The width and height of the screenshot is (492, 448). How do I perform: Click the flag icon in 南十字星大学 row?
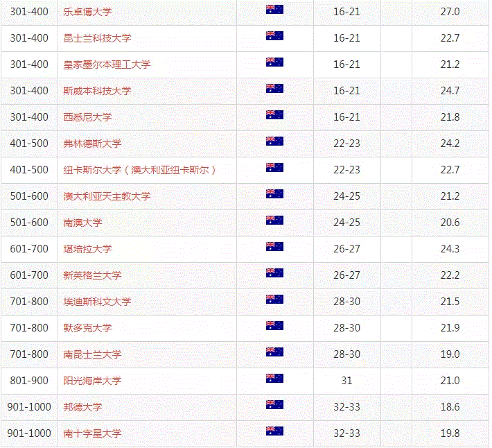[x=274, y=431]
